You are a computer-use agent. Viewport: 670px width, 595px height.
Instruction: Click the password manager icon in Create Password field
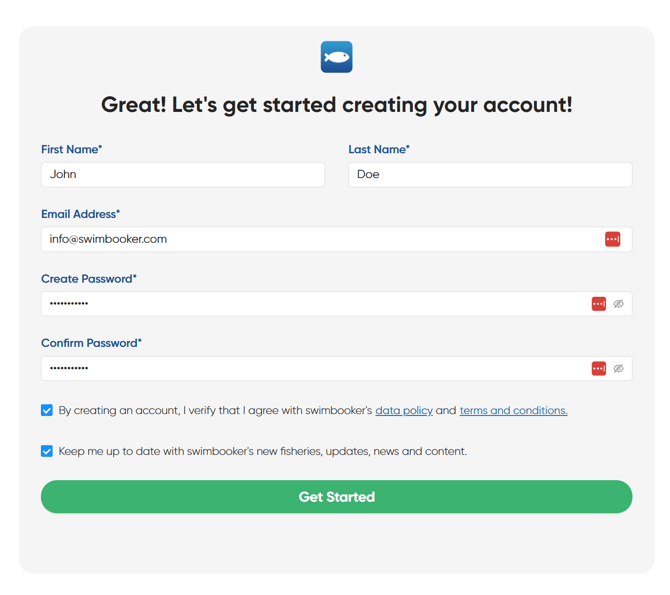click(598, 304)
